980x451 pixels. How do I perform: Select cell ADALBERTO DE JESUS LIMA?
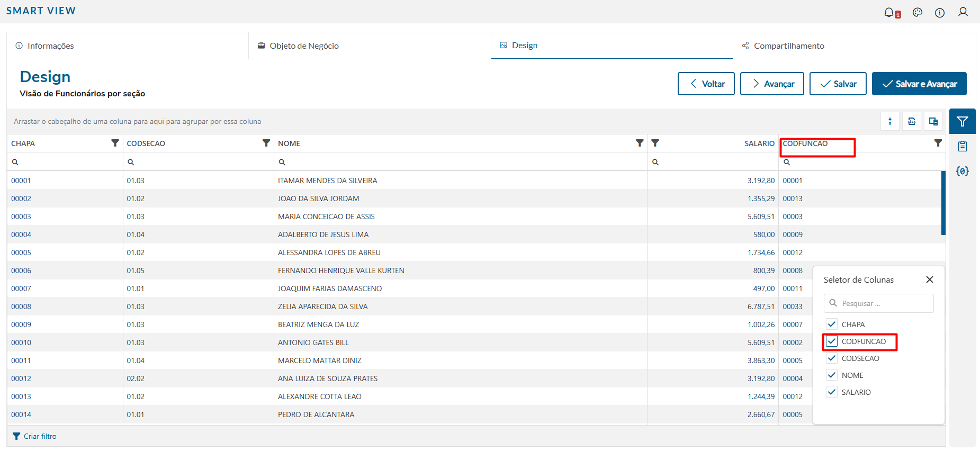click(x=461, y=234)
